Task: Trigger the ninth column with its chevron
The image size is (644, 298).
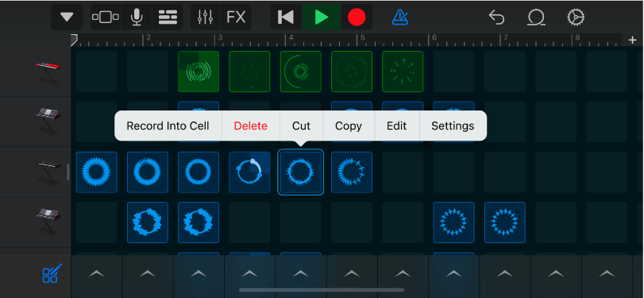Action: coord(505,273)
